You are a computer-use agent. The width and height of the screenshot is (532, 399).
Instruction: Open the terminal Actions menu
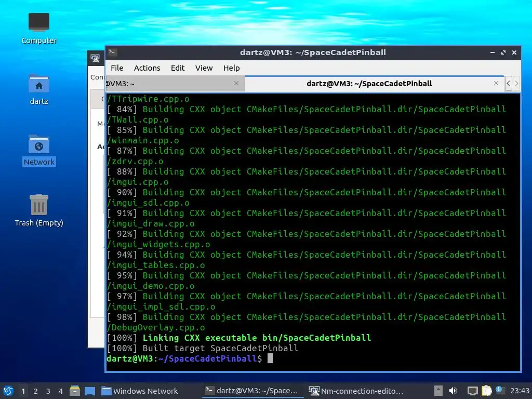tap(147, 68)
